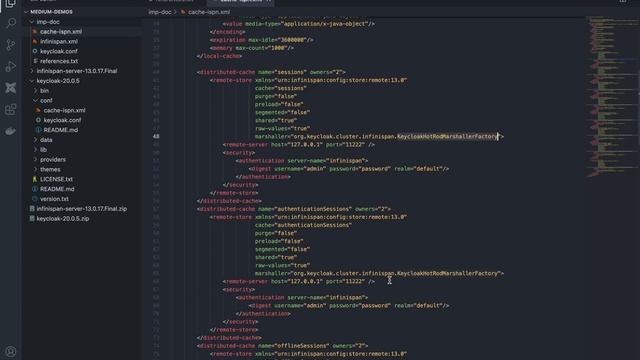The image size is (640, 360).
Task: Expand the themes folder
Action: point(36,169)
